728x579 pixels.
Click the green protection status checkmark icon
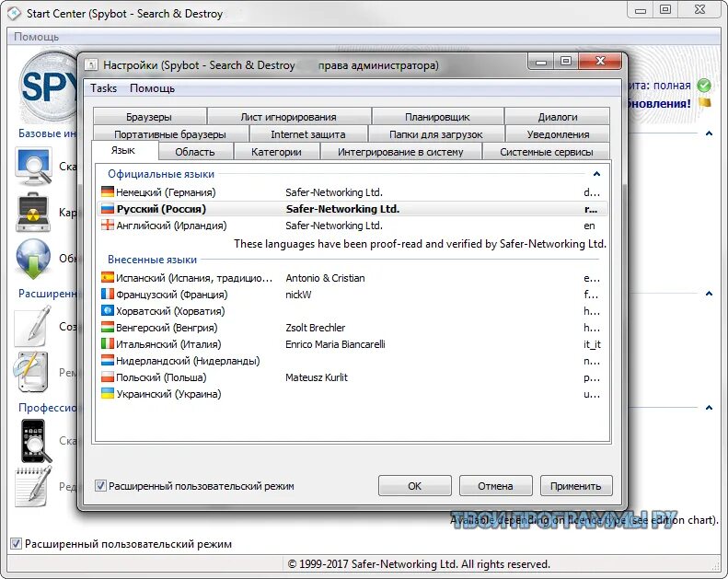[704, 86]
